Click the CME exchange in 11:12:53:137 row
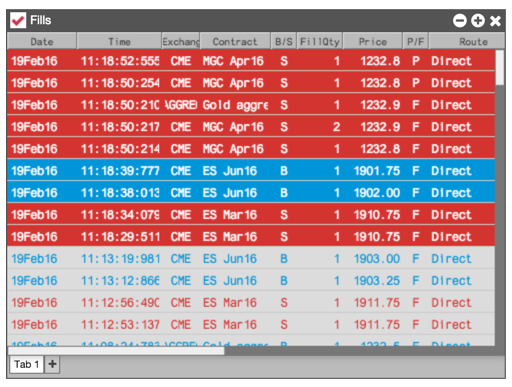512x387 pixels. point(181,325)
